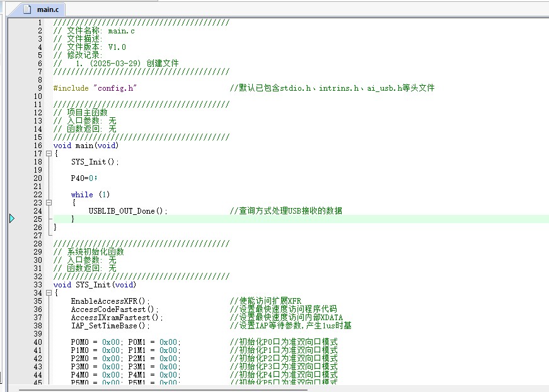This screenshot has width=549, height=392.
Task: Click the horizontal scrollbar below the editor
Action: coord(277,389)
